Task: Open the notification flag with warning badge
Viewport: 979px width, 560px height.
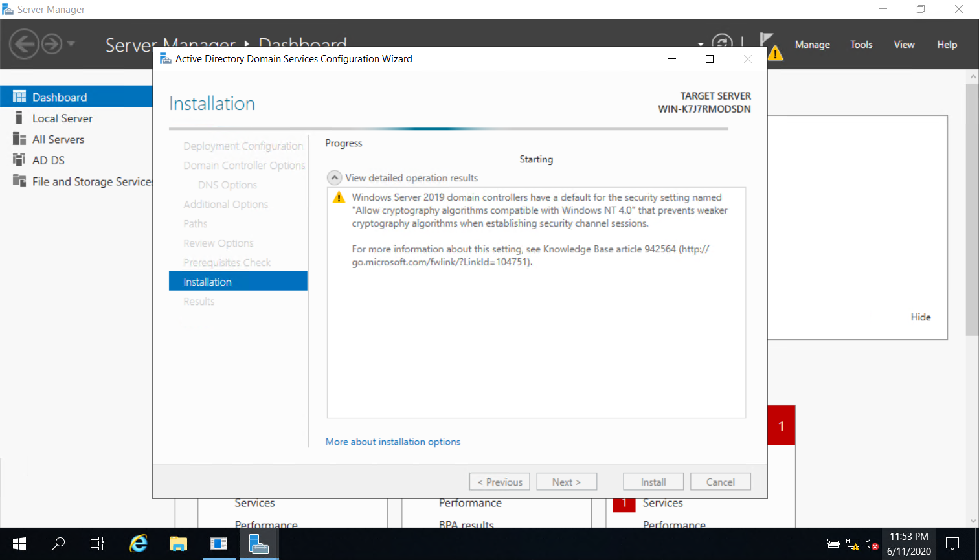Action: pos(771,44)
